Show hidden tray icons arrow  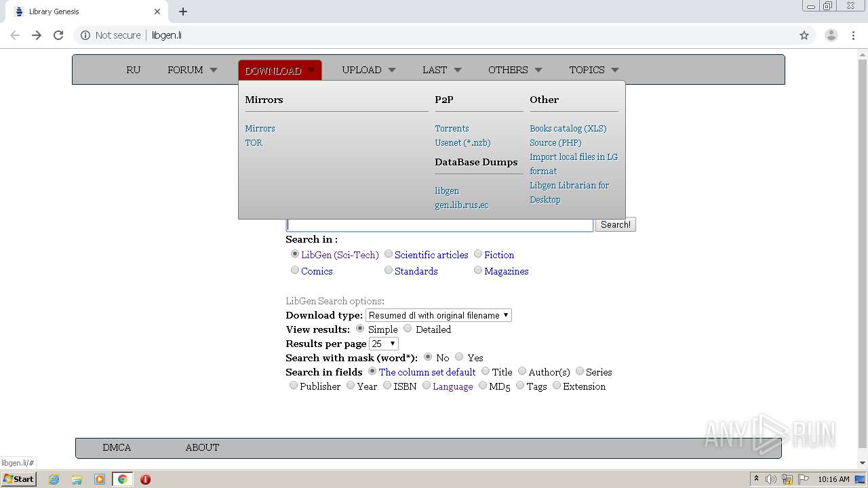[x=756, y=479]
